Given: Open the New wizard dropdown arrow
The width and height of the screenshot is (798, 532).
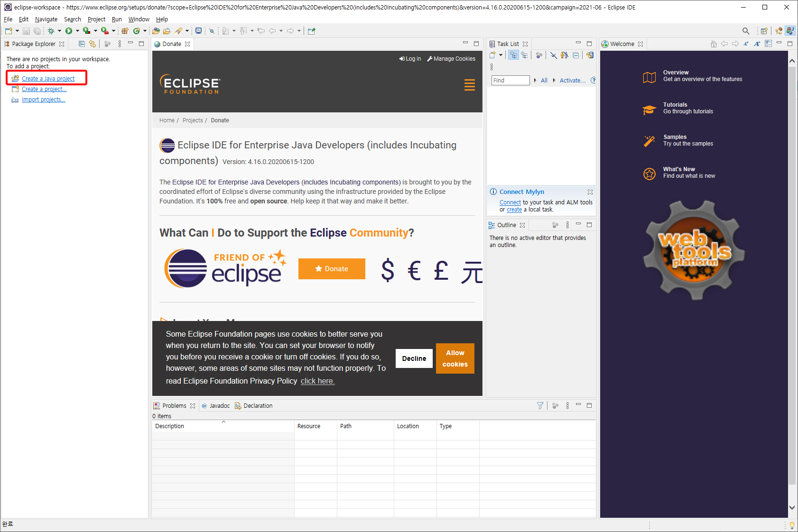Looking at the screenshot, I should 17,31.
